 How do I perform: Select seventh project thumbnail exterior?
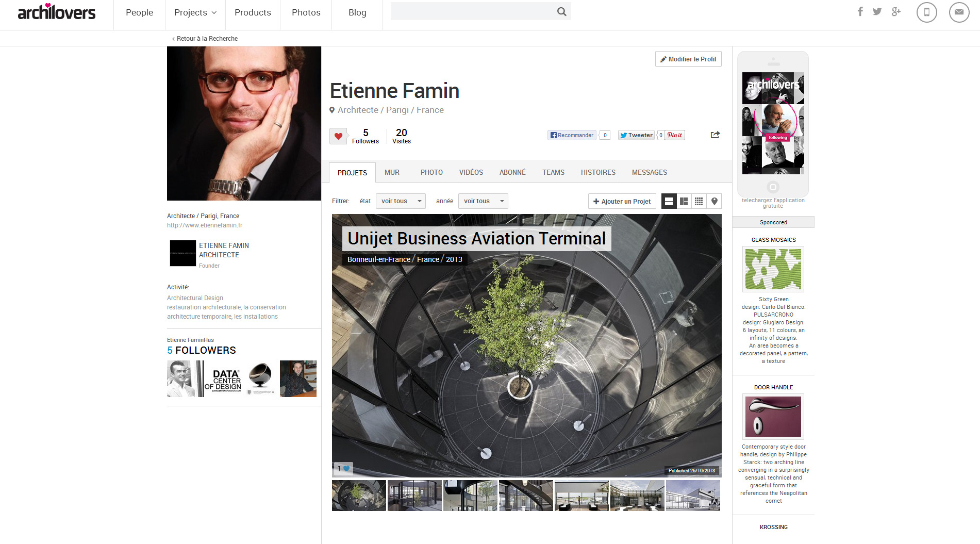693,496
